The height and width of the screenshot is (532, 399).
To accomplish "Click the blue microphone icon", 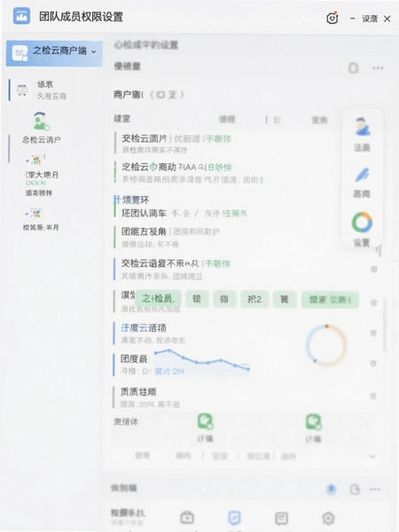I will pyautogui.click(x=331, y=489).
